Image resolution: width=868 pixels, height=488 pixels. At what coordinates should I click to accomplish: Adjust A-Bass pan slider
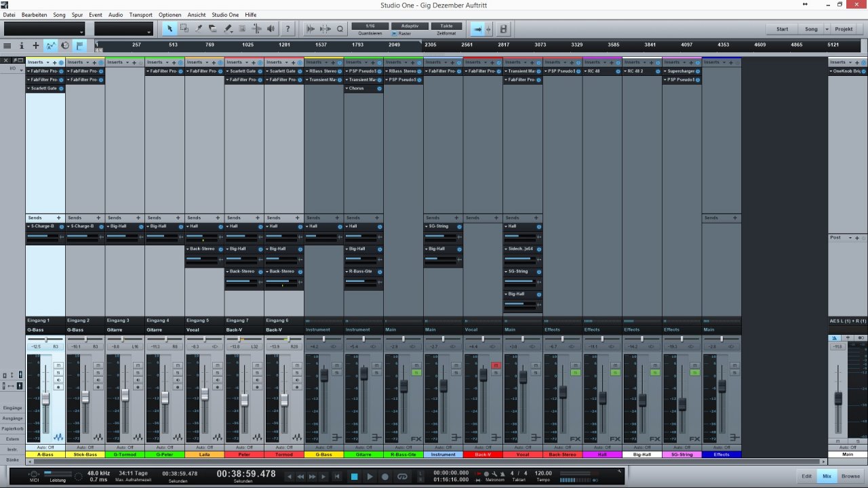tap(45, 339)
